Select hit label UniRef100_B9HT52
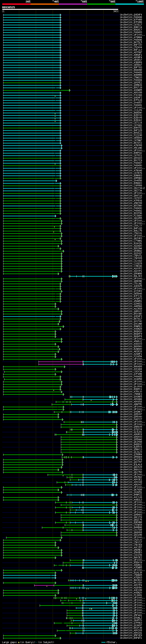Screen dimensions: 146x644 [131, 128]
